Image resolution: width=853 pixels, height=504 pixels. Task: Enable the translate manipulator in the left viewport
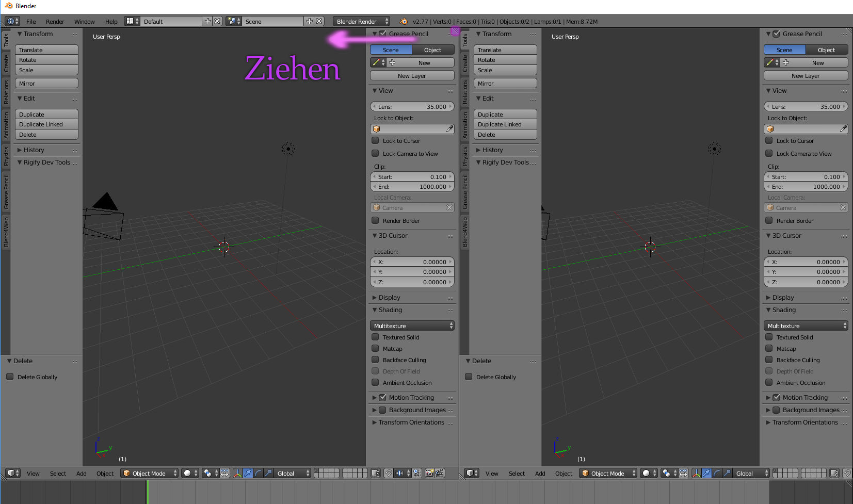(x=248, y=473)
